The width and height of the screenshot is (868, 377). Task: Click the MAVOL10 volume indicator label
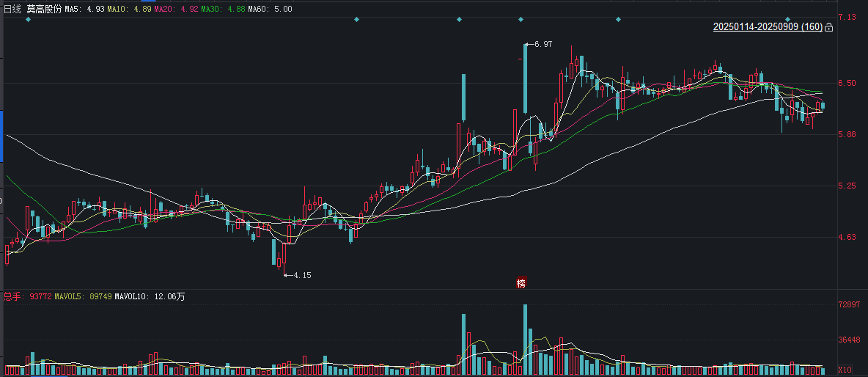click(150, 297)
